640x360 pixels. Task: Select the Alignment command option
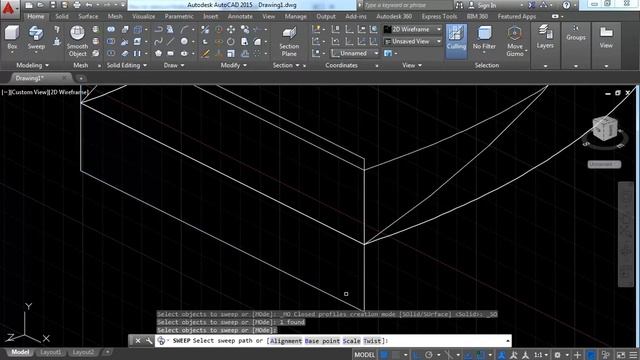(286, 341)
